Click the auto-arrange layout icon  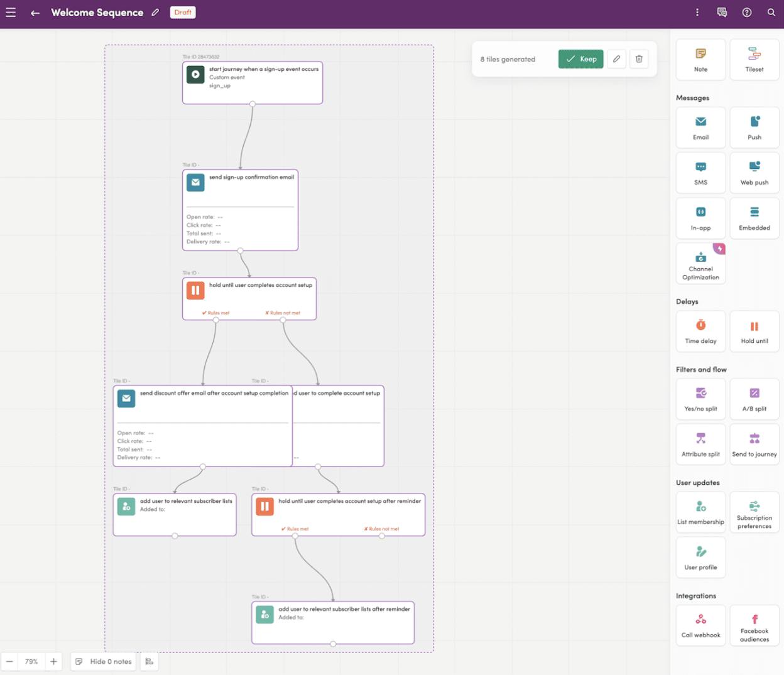click(150, 661)
